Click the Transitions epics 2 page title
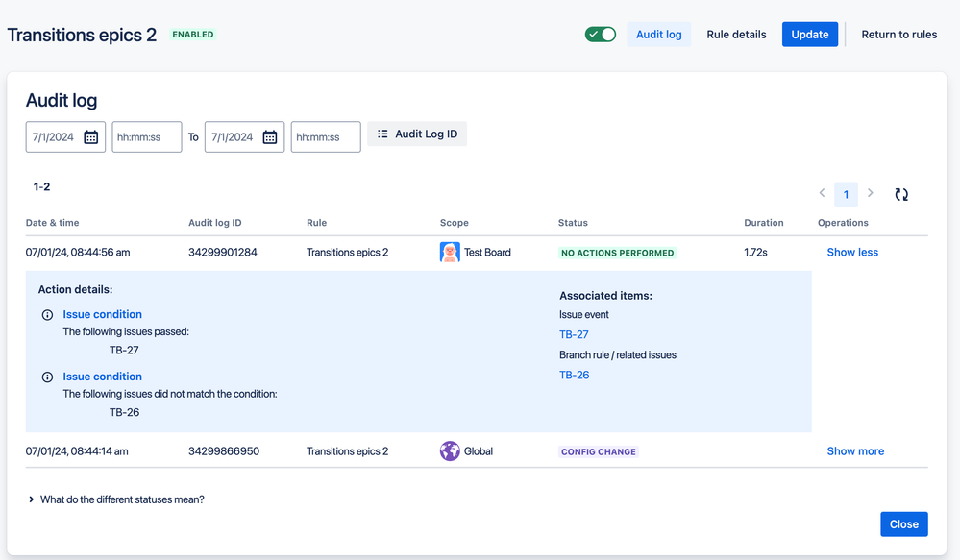Viewport: 960px width, 560px height. [x=82, y=35]
